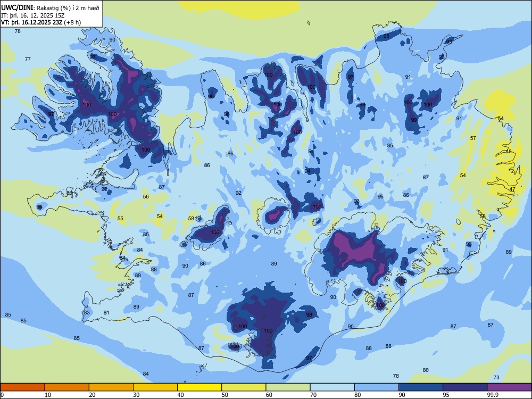Click the legend tick label 99.9
The width and height of the screenshot is (532, 399).
493,395
